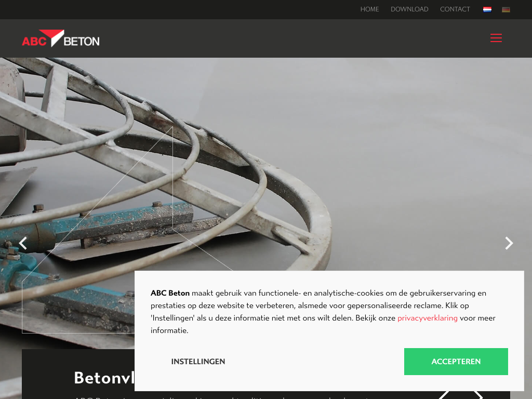
Task: Go to the previous slide with left arrow
Action: (23, 243)
